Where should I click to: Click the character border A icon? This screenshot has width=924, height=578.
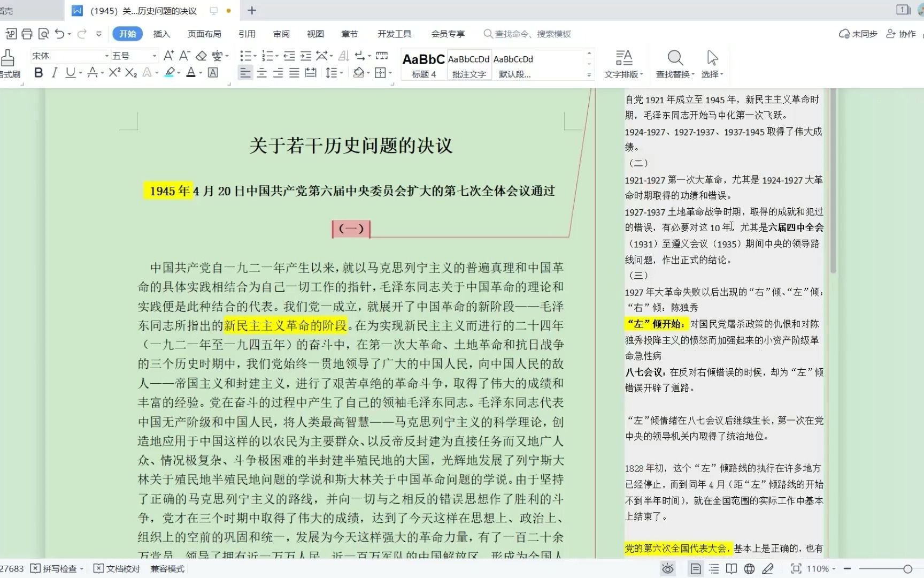(213, 72)
